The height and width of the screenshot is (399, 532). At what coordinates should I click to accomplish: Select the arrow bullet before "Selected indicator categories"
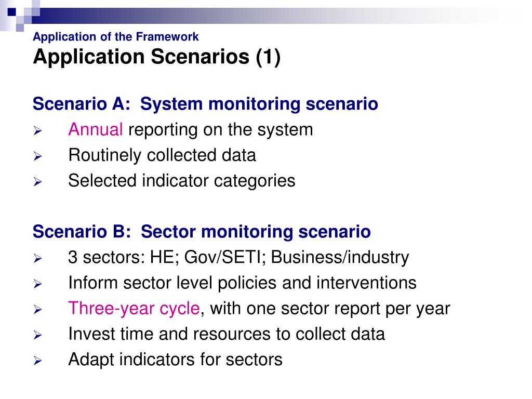point(37,182)
